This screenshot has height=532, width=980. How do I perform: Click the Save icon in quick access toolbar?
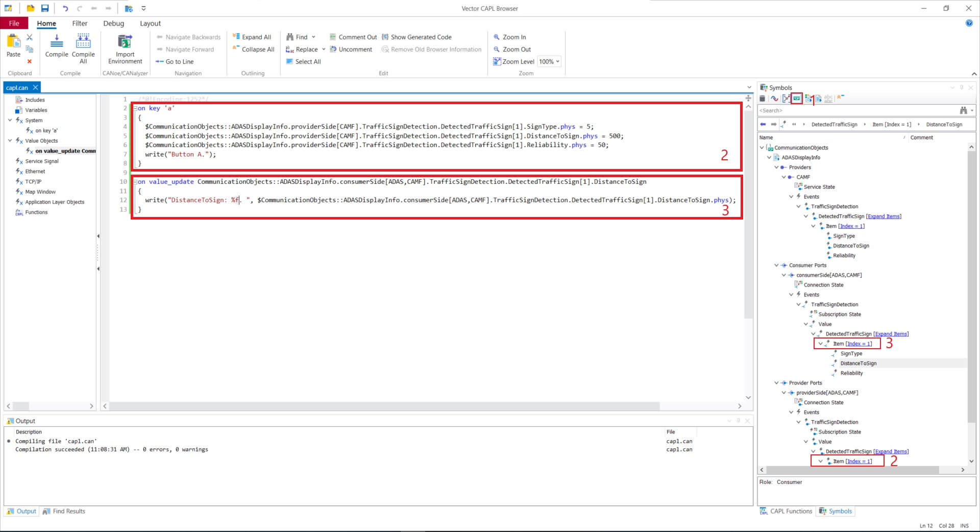click(x=45, y=8)
